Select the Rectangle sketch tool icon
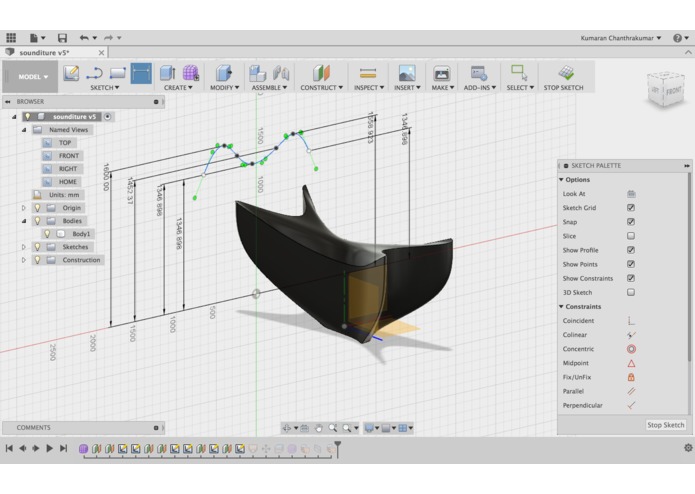Screen dimensions: 695x494 tap(117, 73)
